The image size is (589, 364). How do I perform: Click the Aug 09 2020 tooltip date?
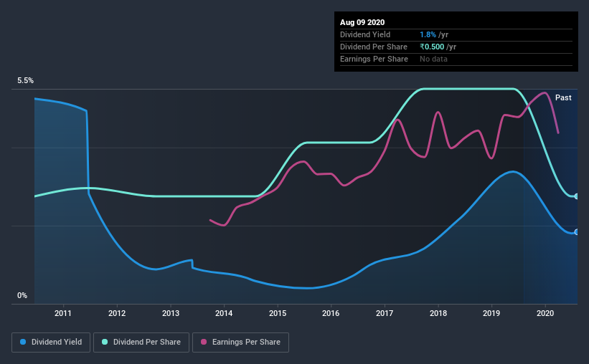(362, 22)
